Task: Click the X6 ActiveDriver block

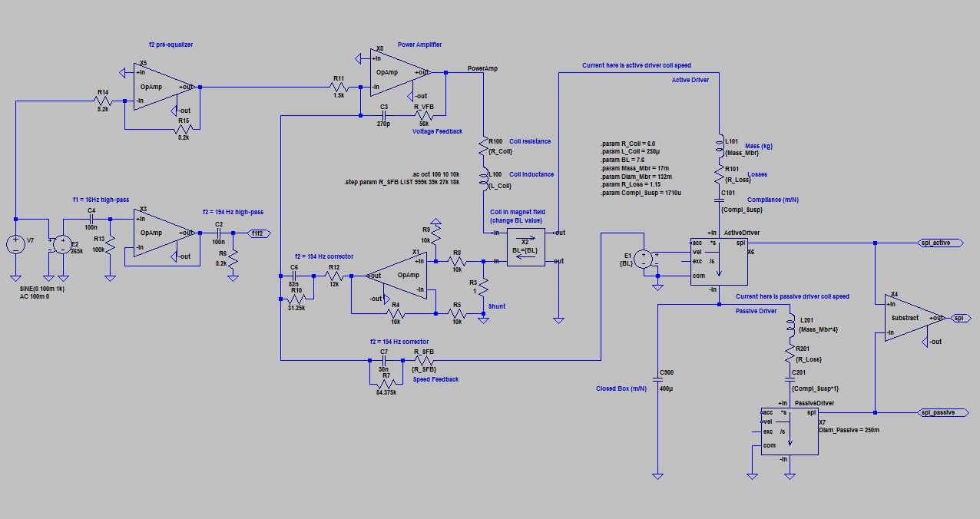Action: tap(719, 261)
